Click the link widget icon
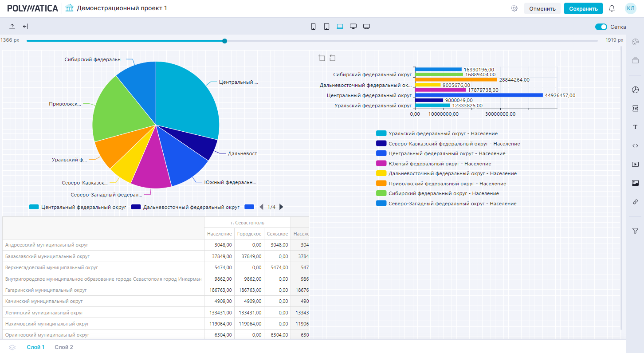 pos(635,202)
